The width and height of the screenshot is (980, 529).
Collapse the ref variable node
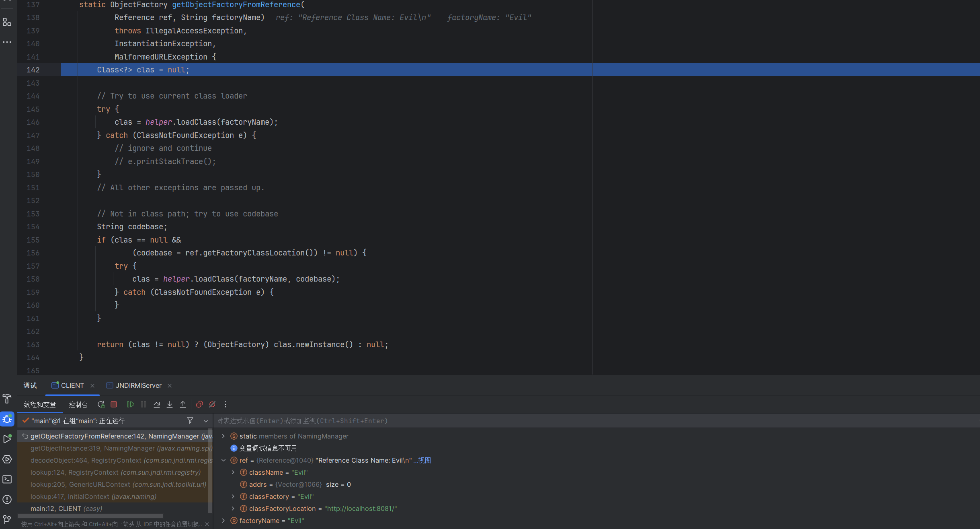point(223,460)
